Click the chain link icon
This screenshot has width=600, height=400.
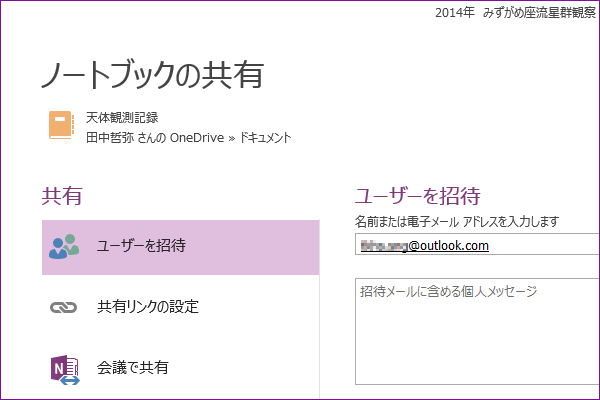tap(64, 307)
